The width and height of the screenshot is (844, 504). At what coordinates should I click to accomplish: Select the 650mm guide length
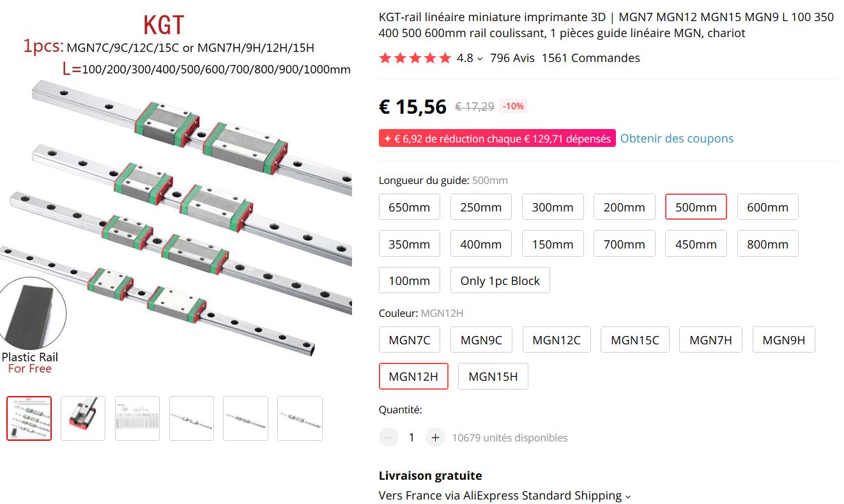pos(409,207)
